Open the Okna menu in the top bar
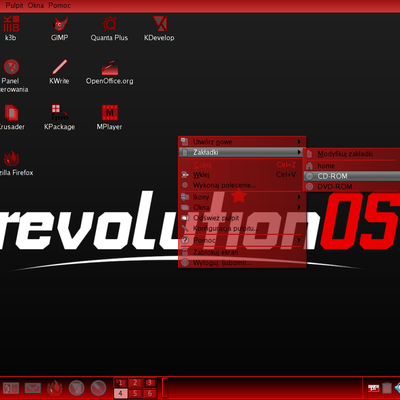This screenshot has width=400, height=400. click(x=36, y=6)
